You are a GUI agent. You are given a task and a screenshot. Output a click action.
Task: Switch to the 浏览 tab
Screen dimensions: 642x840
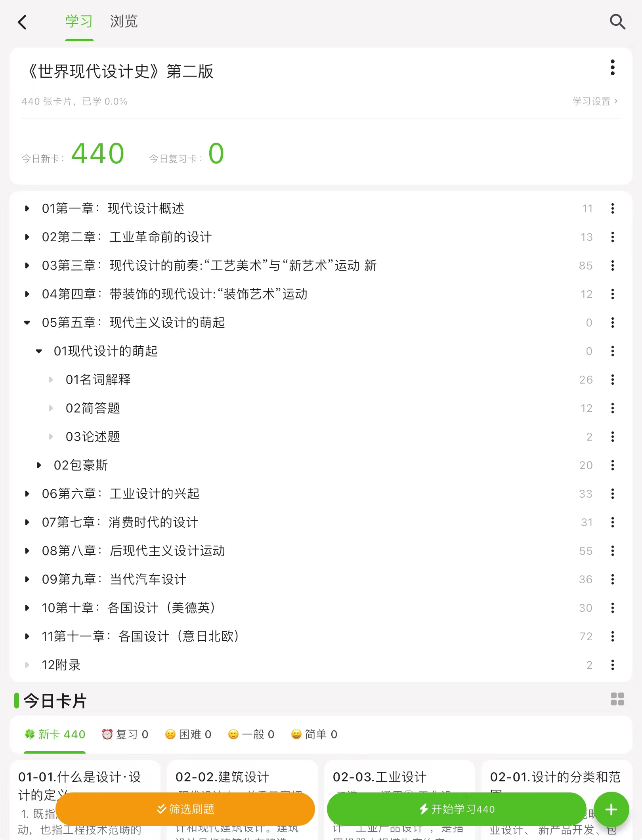[x=124, y=21]
